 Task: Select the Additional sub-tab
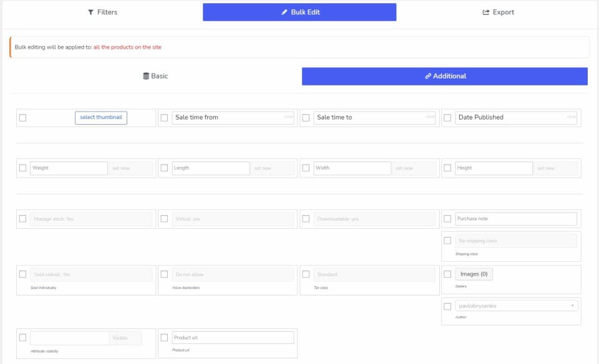click(x=445, y=76)
